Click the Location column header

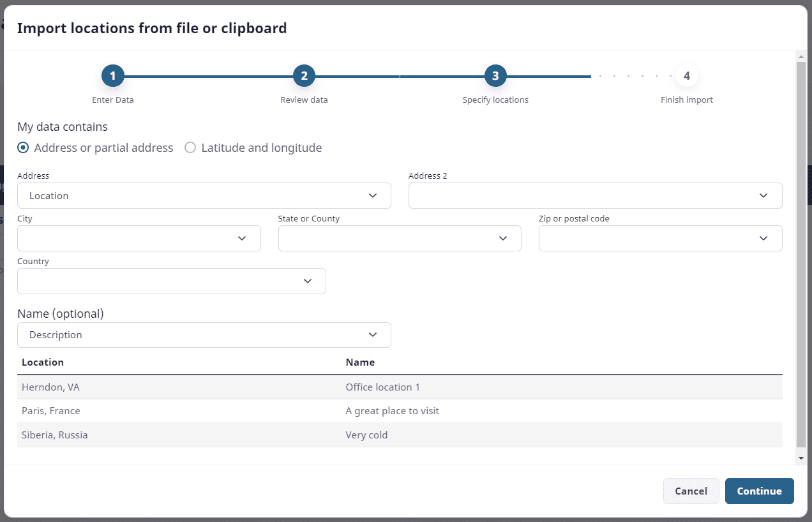coord(43,362)
